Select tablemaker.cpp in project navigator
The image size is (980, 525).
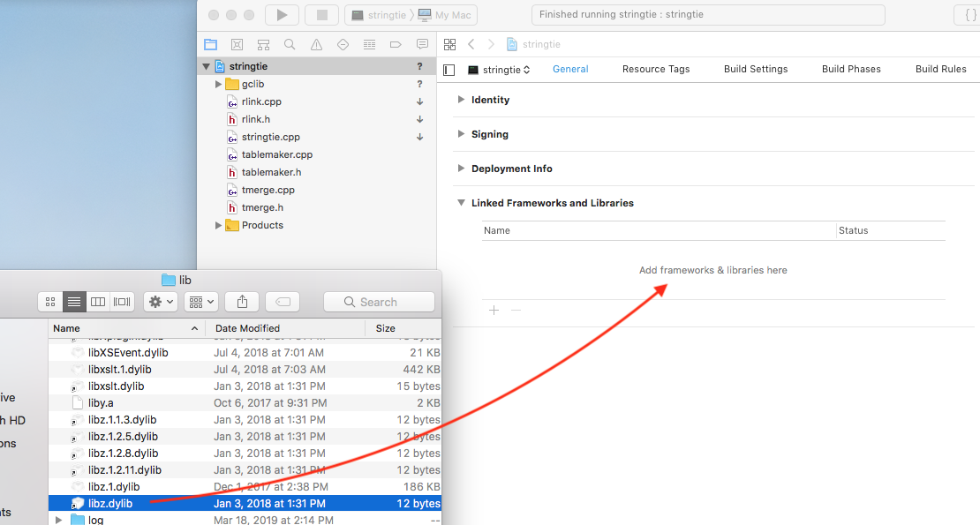tap(276, 154)
